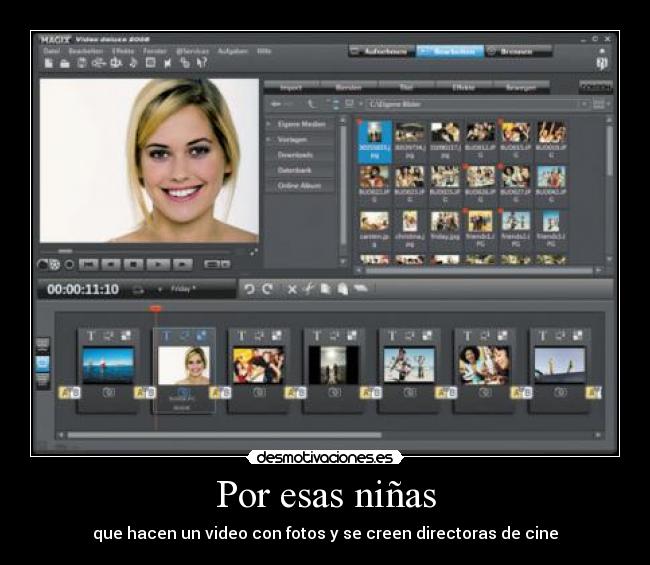Screen dimensions: 650x565
Task: Select the Titel tab in media pool
Action: click(x=406, y=87)
